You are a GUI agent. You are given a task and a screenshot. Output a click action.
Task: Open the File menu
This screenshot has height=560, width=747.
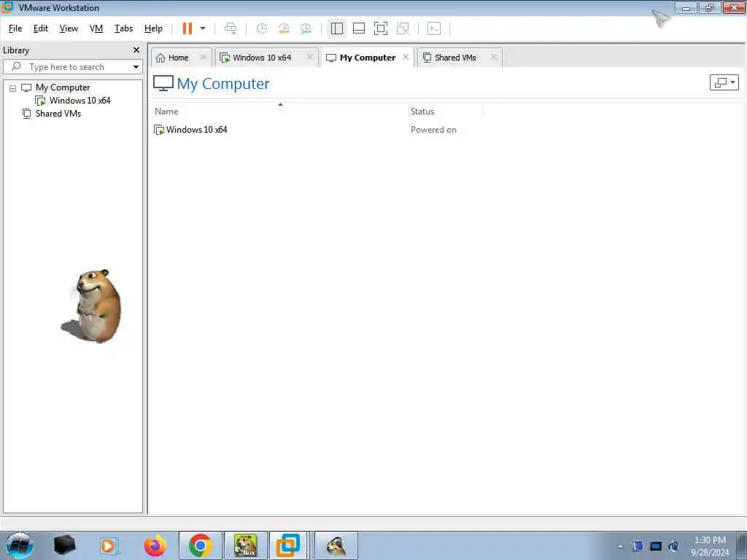15,28
